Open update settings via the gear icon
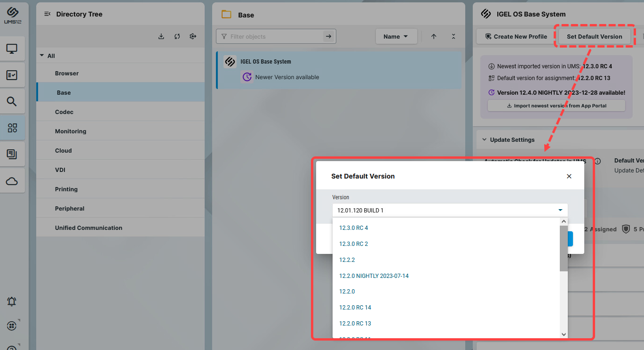 tap(193, 36)
